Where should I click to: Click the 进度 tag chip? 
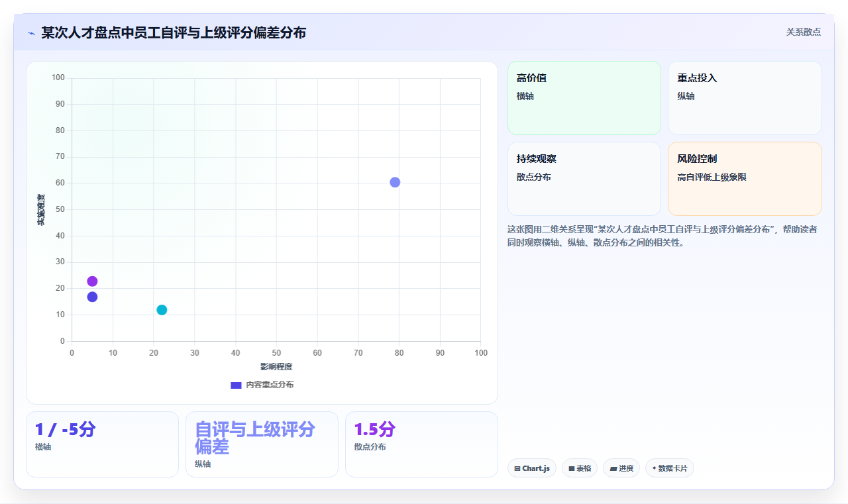tap(621, 468)
